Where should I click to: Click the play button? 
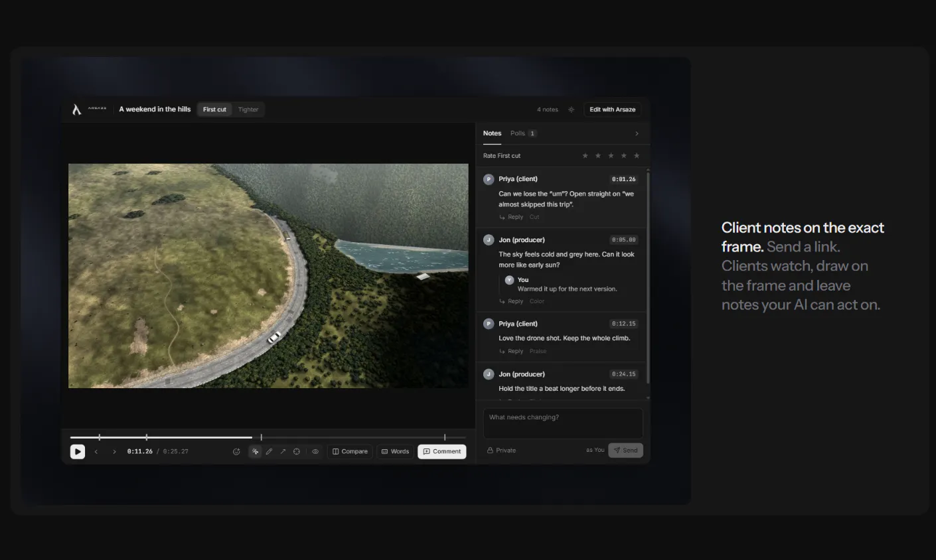coord(78,451)
